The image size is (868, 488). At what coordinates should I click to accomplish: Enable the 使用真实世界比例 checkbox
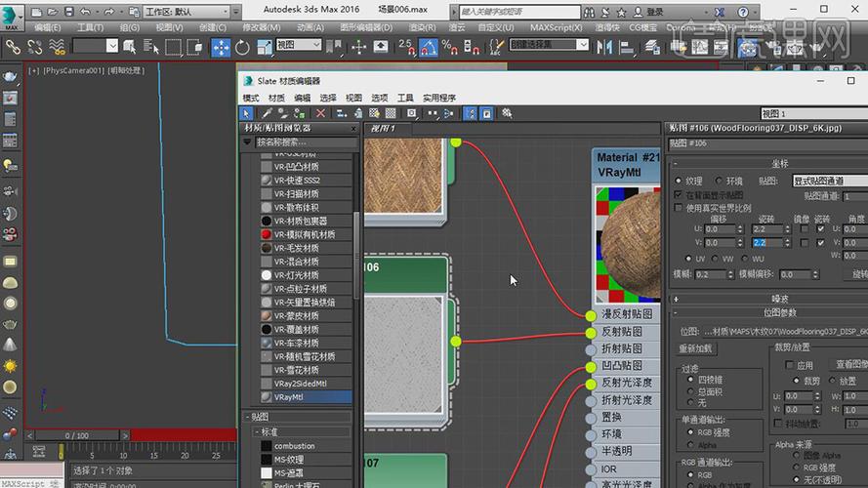click(680, 208)
